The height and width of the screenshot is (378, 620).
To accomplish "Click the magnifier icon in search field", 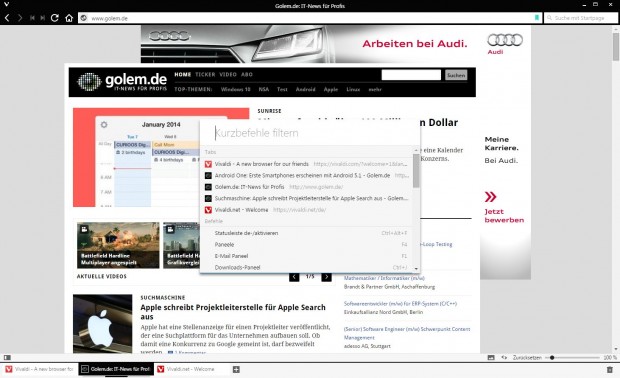I will point(549,18).
